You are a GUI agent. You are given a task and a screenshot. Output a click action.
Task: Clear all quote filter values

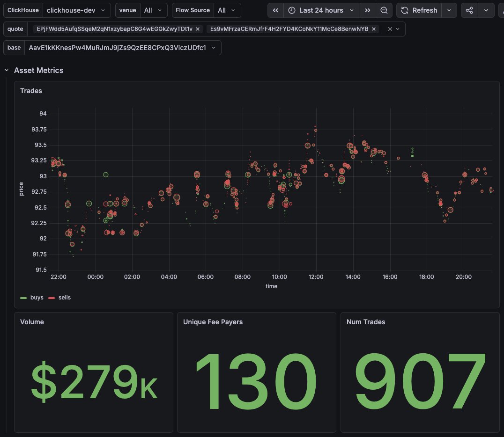coord(390,29)
